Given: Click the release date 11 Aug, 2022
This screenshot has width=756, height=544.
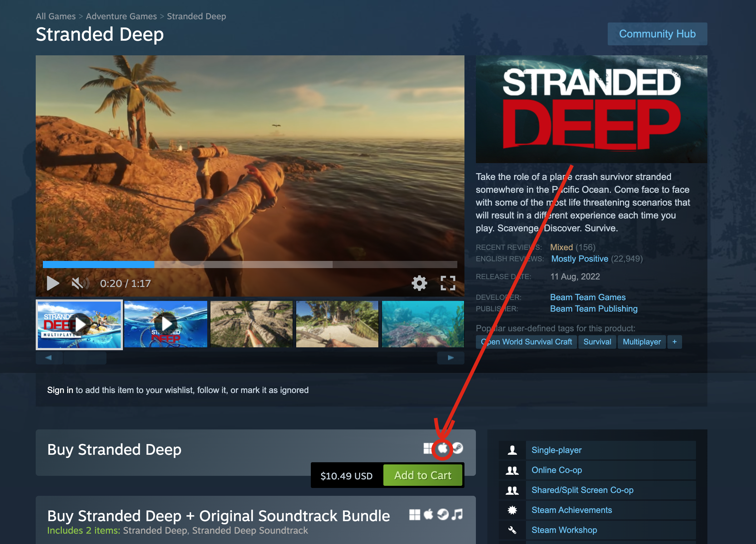Looking at the screenshot, I should point(575,277).
